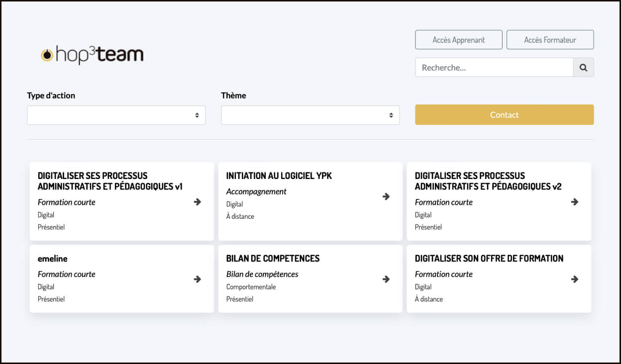Open DIGITALISER SES PROCESSUS v2 title
The image size is (621, 364).
coord(488,181)
